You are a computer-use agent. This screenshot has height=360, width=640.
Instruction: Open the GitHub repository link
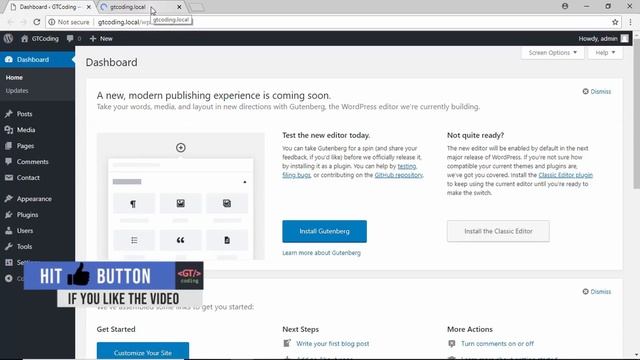click(399, 175)
